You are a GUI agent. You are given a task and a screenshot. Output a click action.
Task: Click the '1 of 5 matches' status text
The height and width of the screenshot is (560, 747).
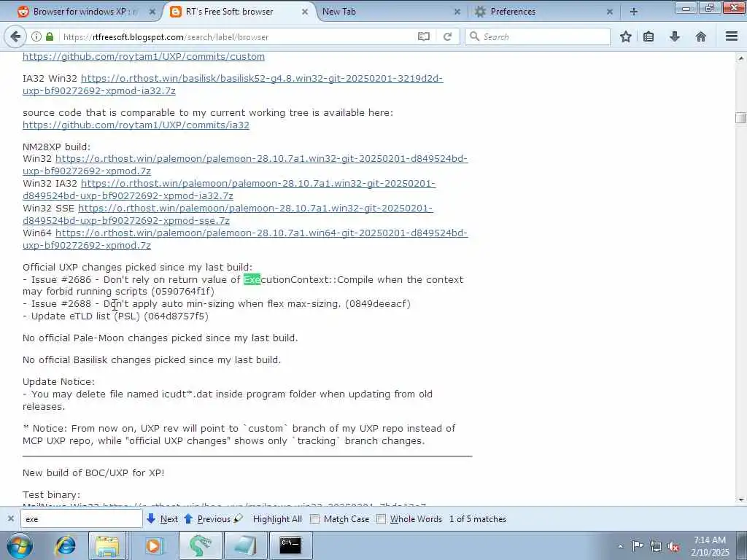[477, 519]
